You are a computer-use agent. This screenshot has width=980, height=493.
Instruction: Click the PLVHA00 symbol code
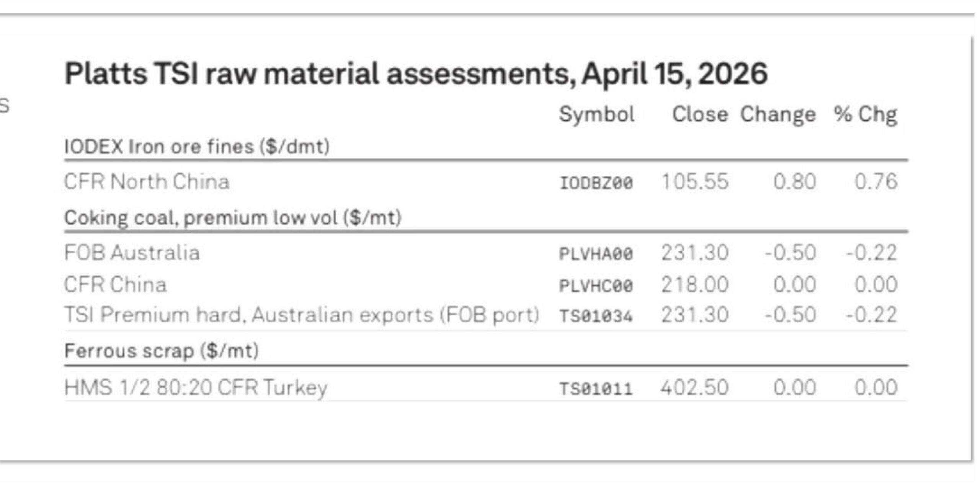596,254
